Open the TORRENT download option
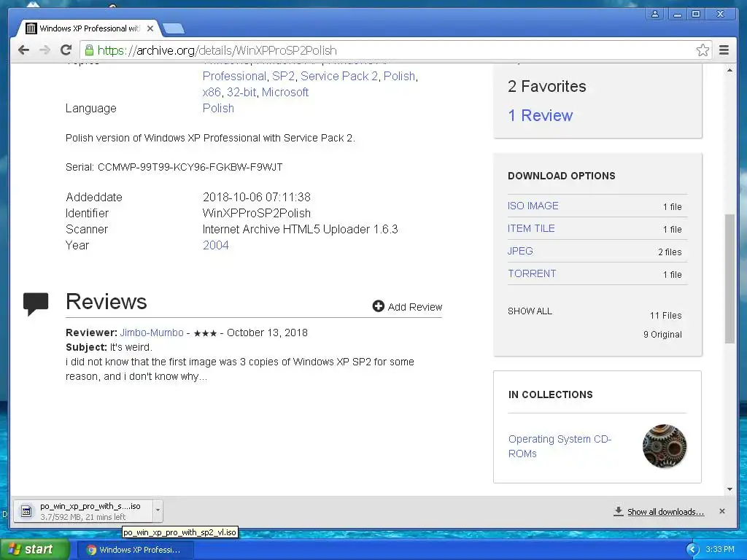This screenshot has height=560, width=747. click(x=532, y=273)
